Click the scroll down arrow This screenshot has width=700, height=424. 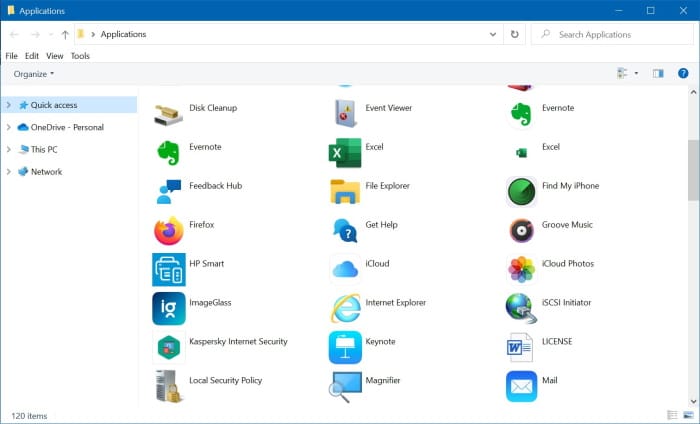[x=693, y=401]
